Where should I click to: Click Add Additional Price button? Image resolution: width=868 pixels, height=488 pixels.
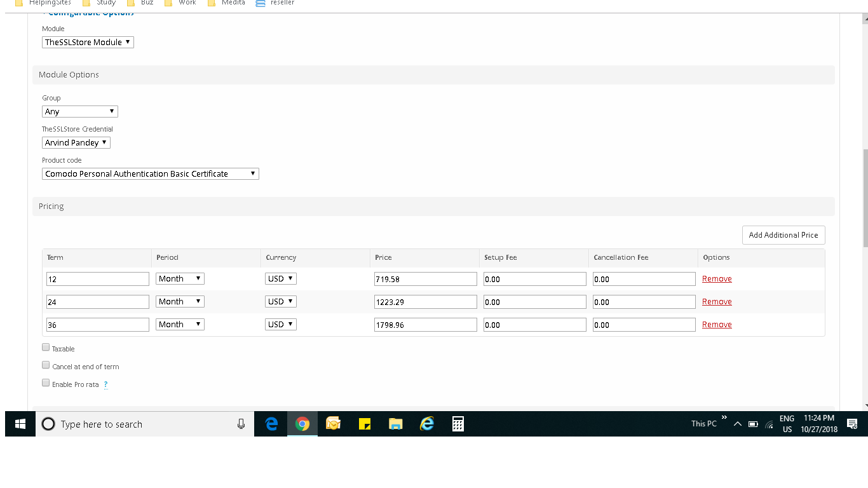coord(783,235)
